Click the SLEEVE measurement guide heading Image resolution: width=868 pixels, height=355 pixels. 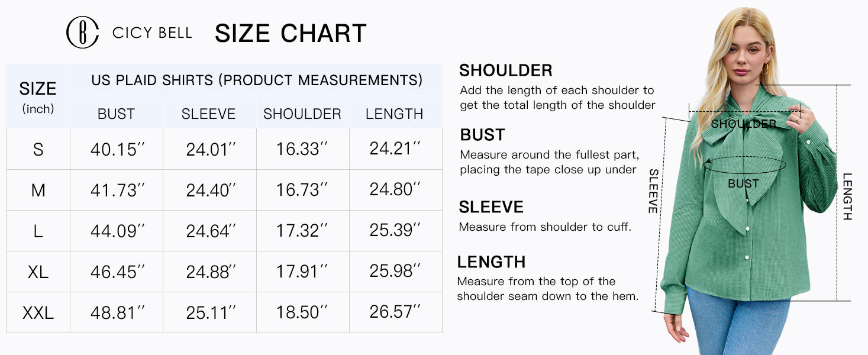tap(491, 207)
